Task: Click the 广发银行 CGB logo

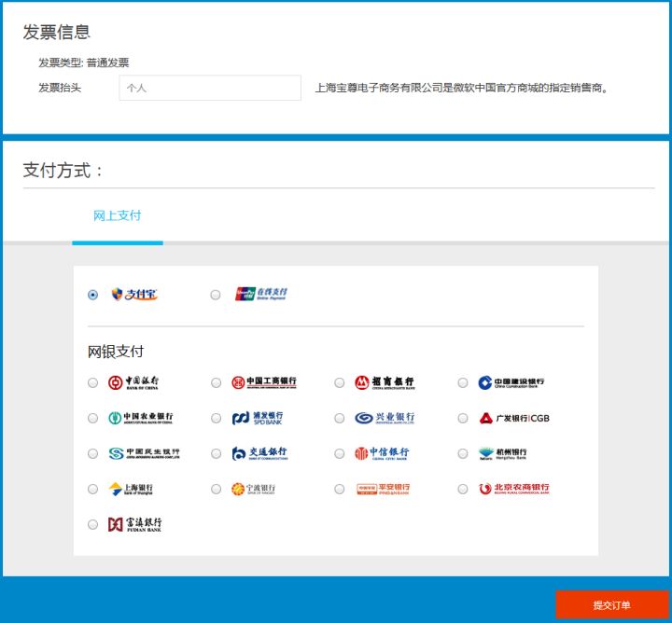Action: click(514, 418)
